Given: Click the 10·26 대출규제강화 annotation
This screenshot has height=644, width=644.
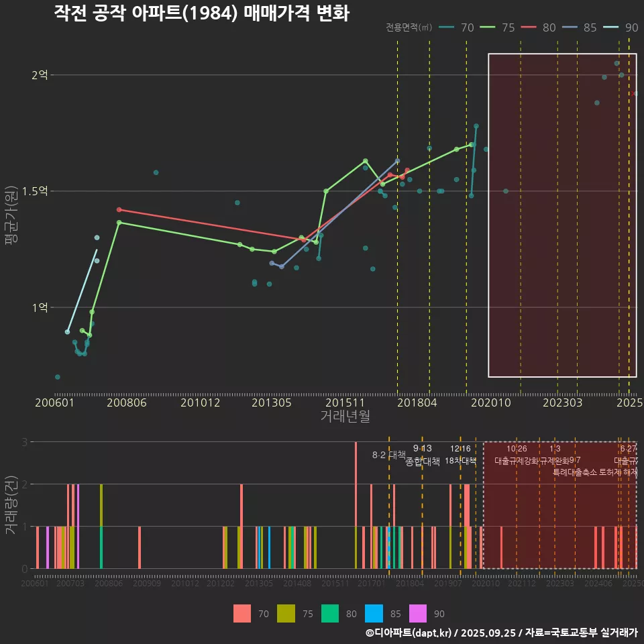Looking at the screenshot, I should tap(517, 455).
